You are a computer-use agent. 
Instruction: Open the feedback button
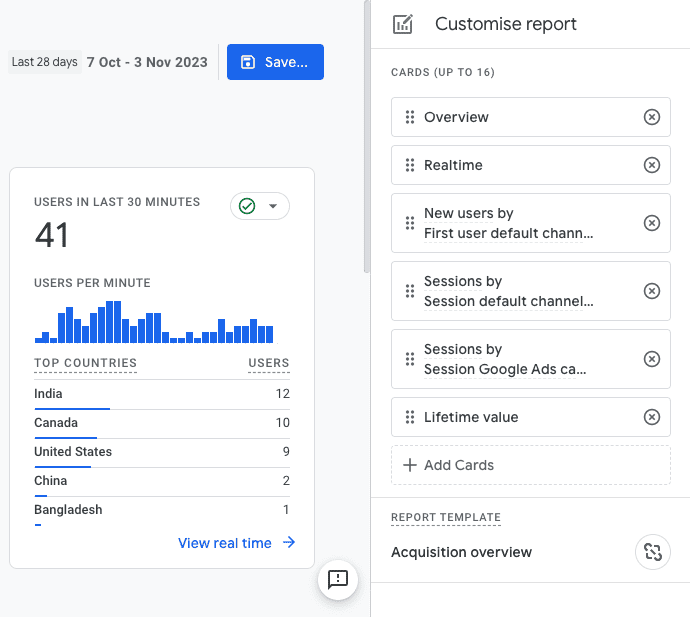pos(338,579)
